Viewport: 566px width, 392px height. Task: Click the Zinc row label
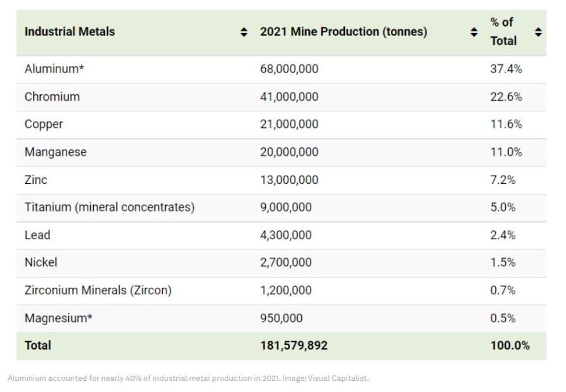pyautogui.click(x=36, y=180)
